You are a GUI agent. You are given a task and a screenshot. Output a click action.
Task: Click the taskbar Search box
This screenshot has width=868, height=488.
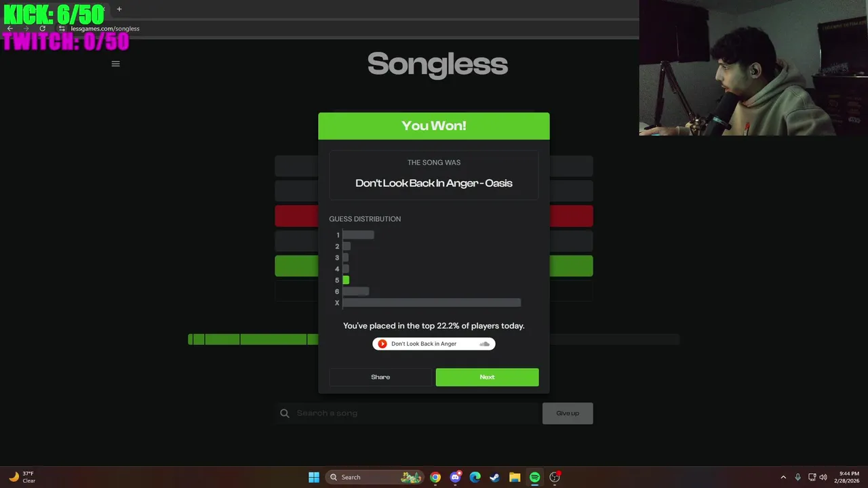click(x=375, y=477)
